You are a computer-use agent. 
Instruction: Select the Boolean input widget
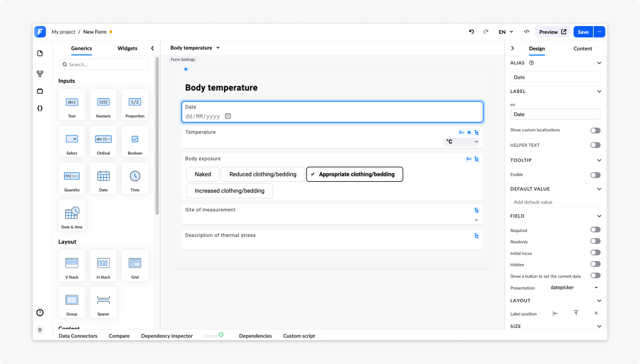click(135, 141)
